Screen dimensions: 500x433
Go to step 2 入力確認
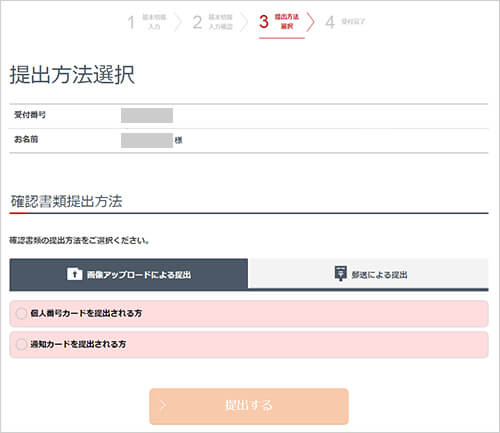pyautogui.click(x=212, y=22)
